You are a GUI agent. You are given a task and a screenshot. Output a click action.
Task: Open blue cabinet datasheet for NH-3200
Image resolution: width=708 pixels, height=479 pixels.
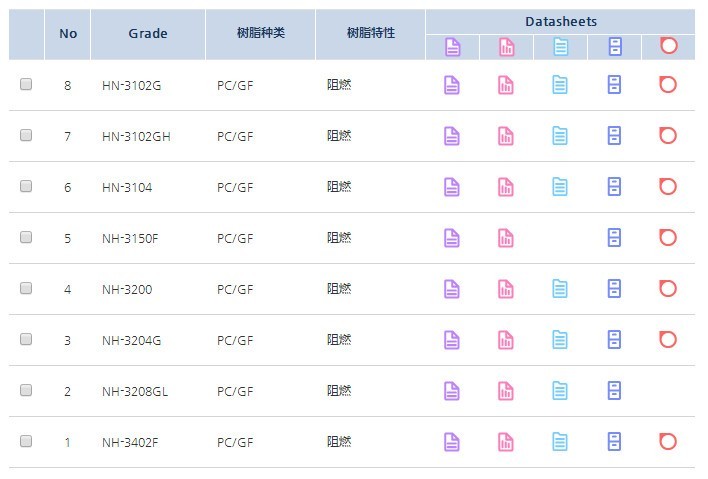coord(614,289)
